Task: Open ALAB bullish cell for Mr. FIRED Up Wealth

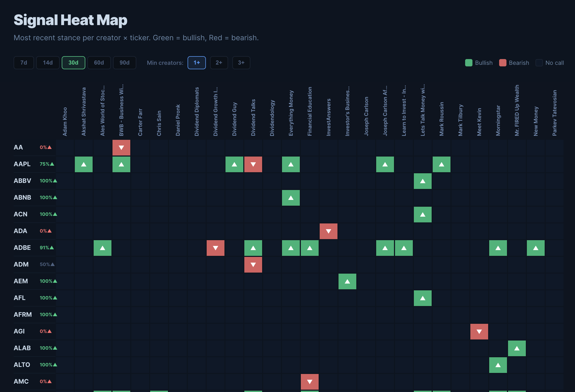Action: coord(517,348)
